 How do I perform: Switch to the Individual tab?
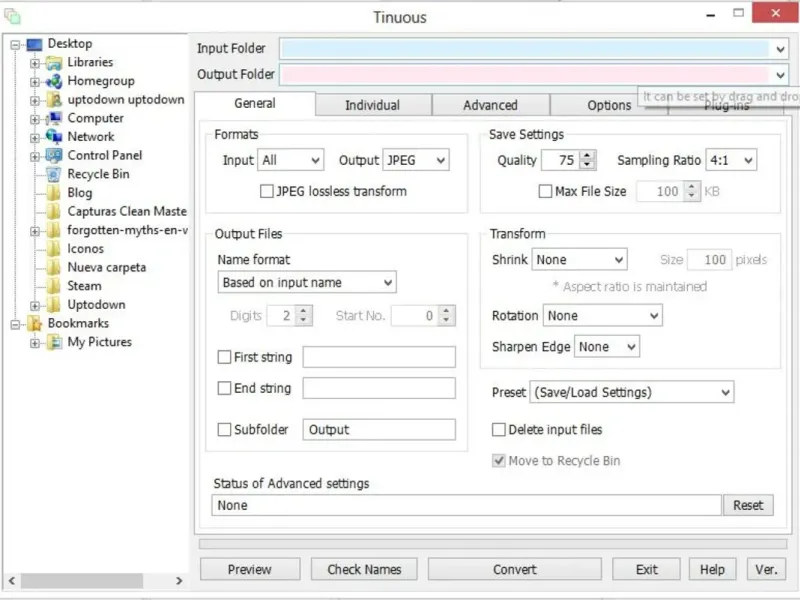pyautogui.click(x=373, y=105)
